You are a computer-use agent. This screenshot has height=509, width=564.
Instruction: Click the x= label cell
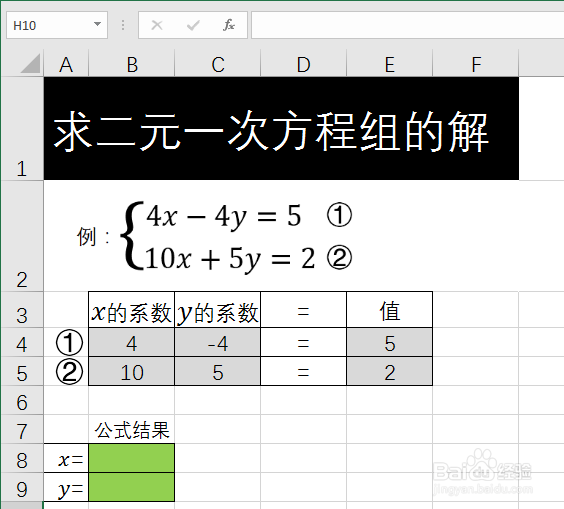coord(66,459)
